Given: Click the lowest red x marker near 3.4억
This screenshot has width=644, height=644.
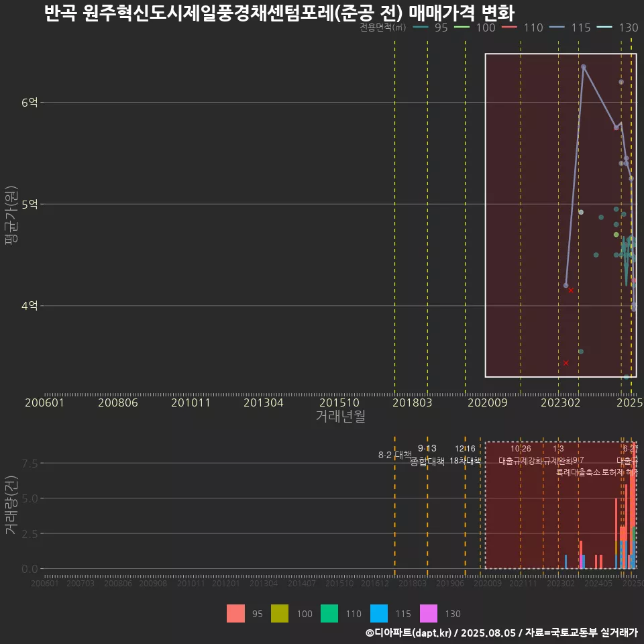Looking at the screenshot, I should 566,363.
